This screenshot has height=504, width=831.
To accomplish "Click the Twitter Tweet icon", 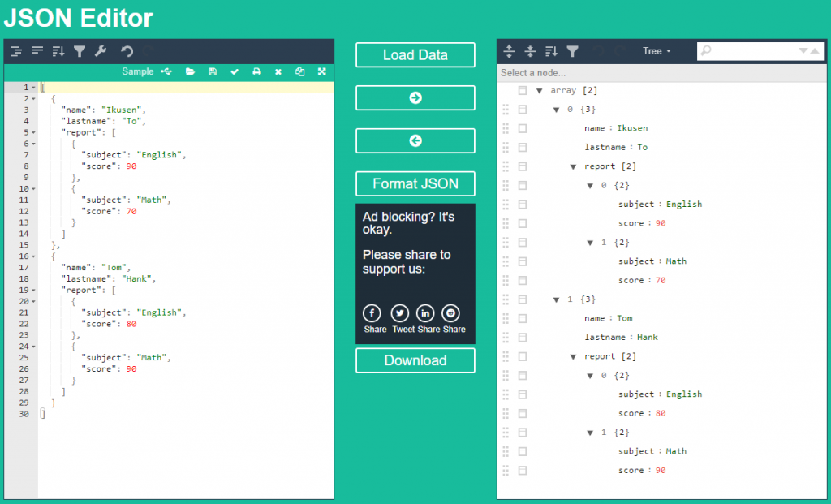I will (400, 313).
